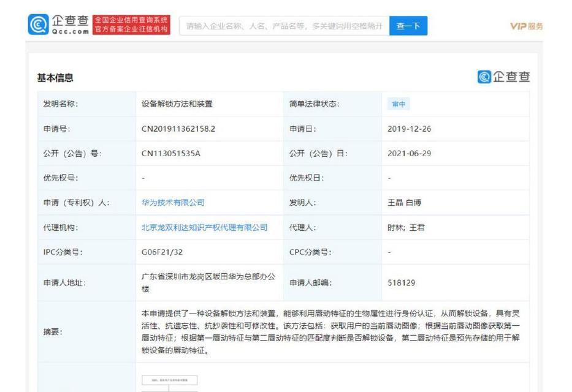Viewport: 572px width, 392px height.
Task: Select the patent title 设备解锁方法和装置
Action: pyautogui.click(x=177, y=104)
